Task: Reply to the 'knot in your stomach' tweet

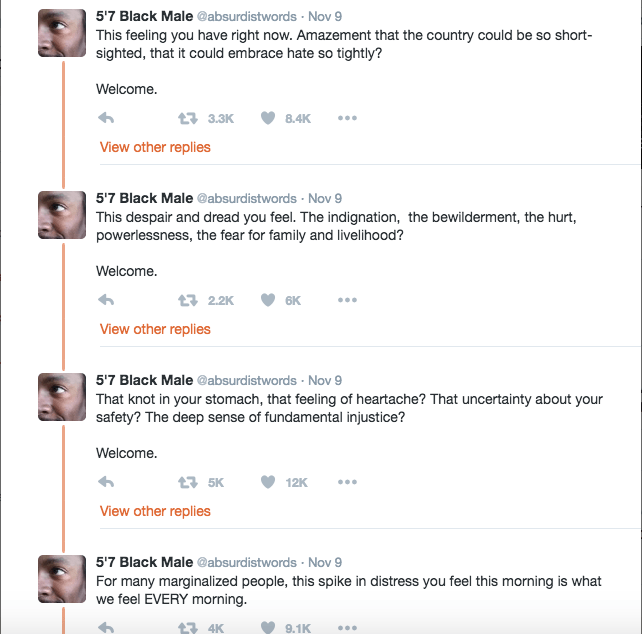Action: click(107, 482)
